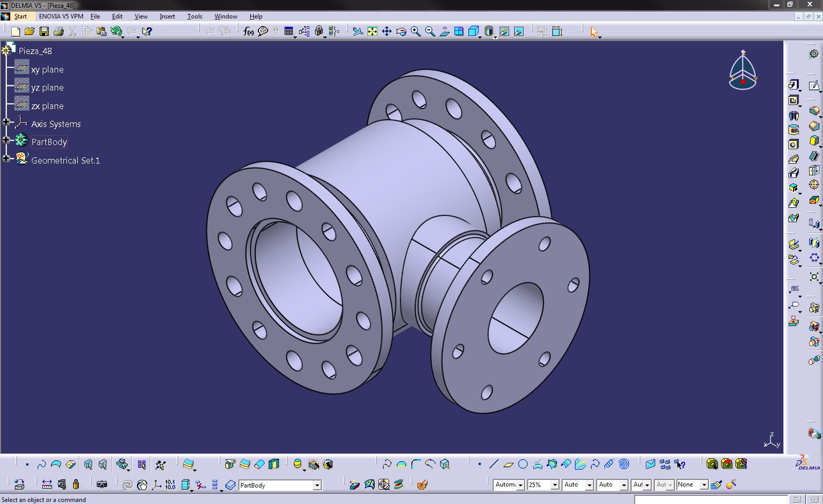This screenshot has height=504, width=823.
Task: Open the Automatic color dropdown
Action: pos(520,485)
